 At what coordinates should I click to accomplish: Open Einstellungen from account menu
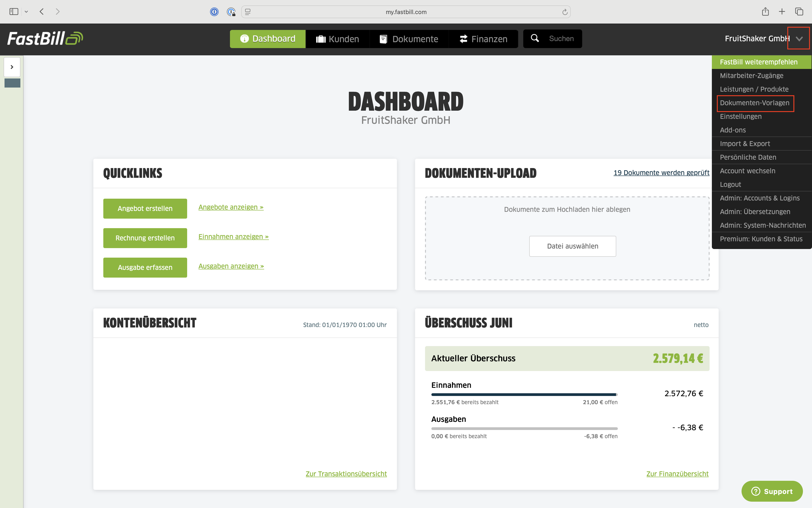pos(762,117)
